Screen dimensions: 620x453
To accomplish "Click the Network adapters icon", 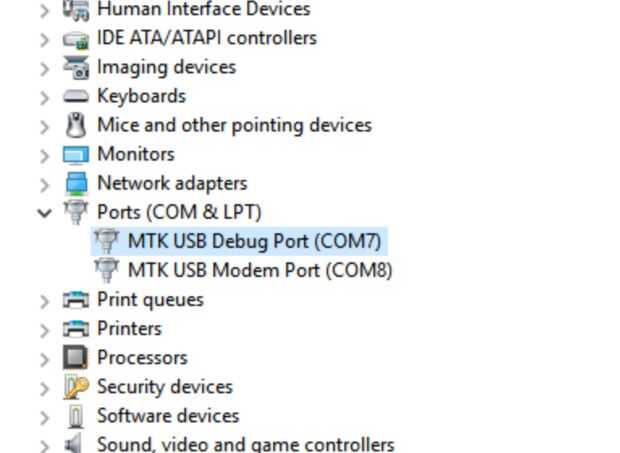I will [76, 183].
